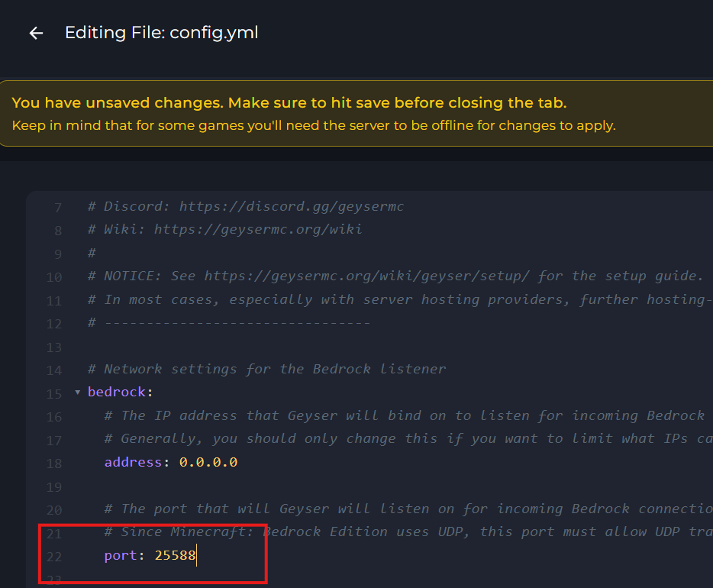This screenshot has width=713, height=588.
Task: Click the back arrow icon
Action: coord(36,33)
